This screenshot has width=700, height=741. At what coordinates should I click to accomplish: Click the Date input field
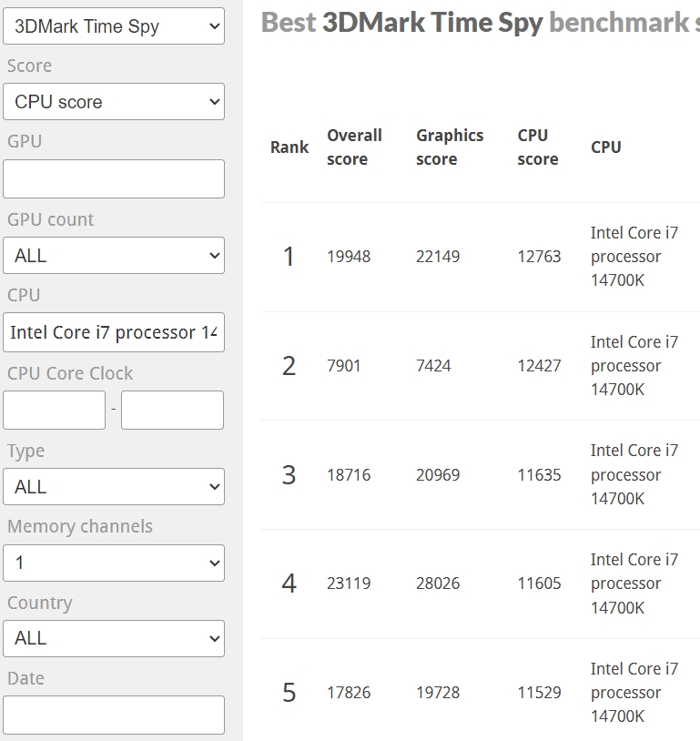(114, 715)
